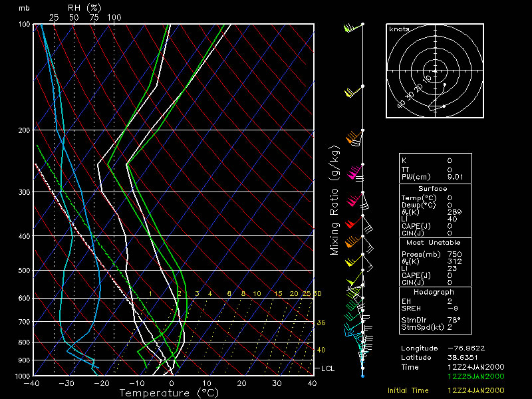
Task: Select the 10 °C temperature axis label
Action: point(207,384)
